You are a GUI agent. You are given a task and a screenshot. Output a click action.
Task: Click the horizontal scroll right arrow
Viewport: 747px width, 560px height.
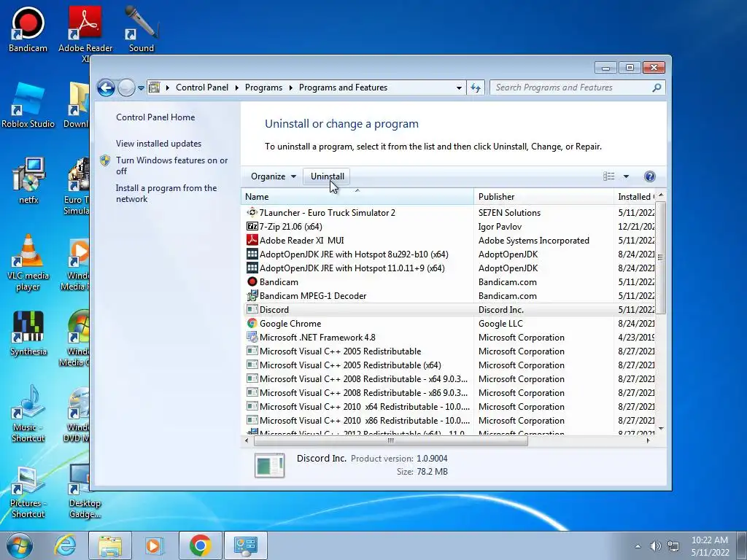click(x=648, y=441)
